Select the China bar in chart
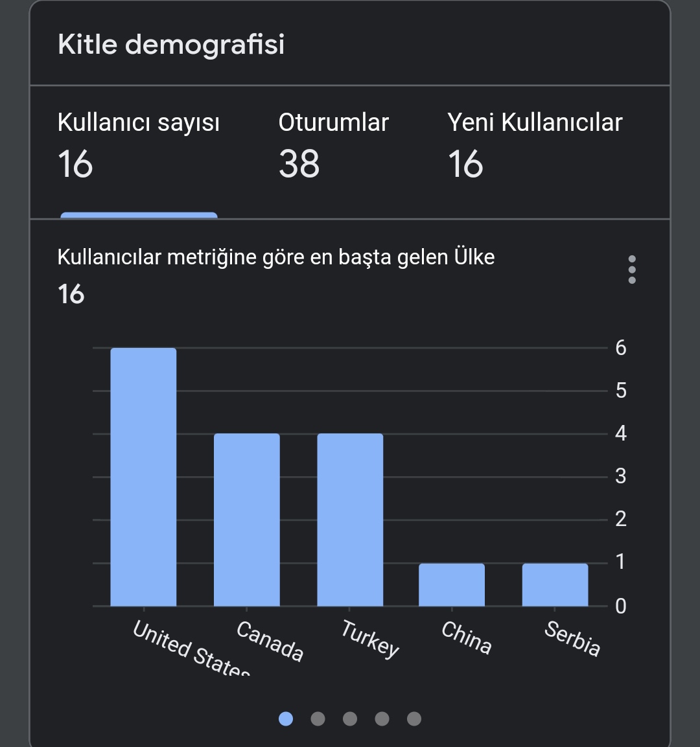 [452, 584]
